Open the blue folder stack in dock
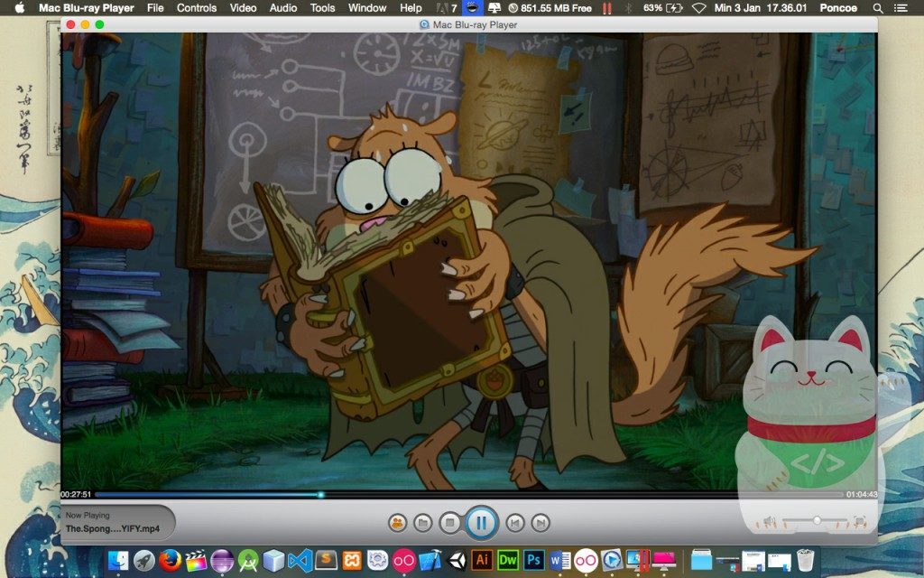The height and width of the screenshot is (578, 924). [x=701, y=560]
